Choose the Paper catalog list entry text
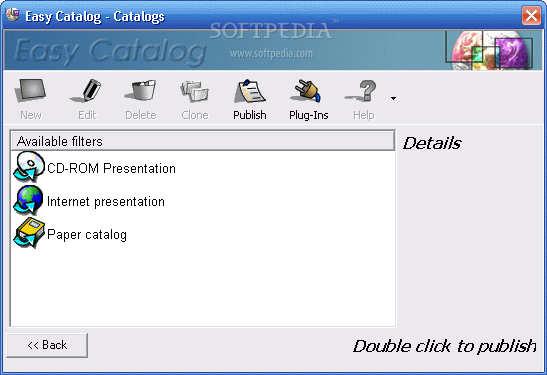Screen dimensions: 547x375 coord(87,235)
